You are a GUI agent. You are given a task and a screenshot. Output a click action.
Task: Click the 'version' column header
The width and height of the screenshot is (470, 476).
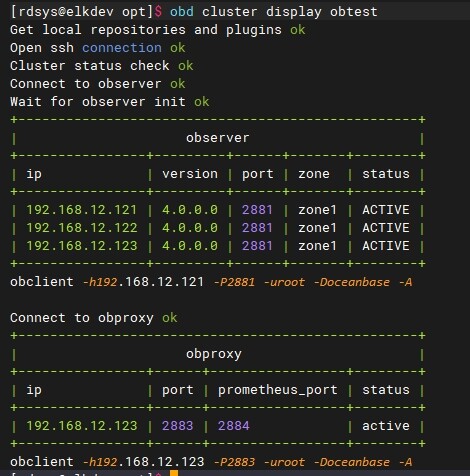pyautogui.click(x=190, y=174)
